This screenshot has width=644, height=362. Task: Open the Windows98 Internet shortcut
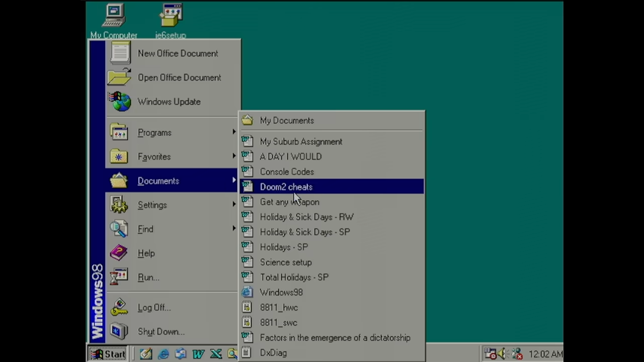[332, 293]
